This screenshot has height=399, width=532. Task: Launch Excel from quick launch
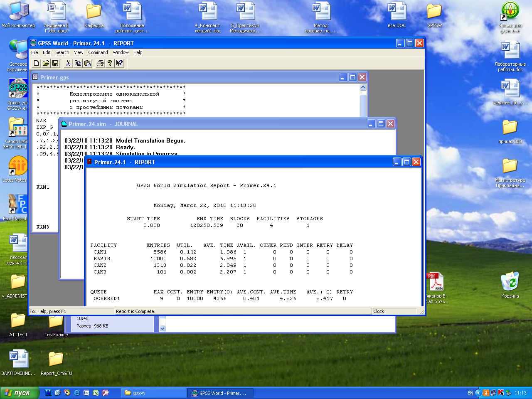click(x=96, y=393)
